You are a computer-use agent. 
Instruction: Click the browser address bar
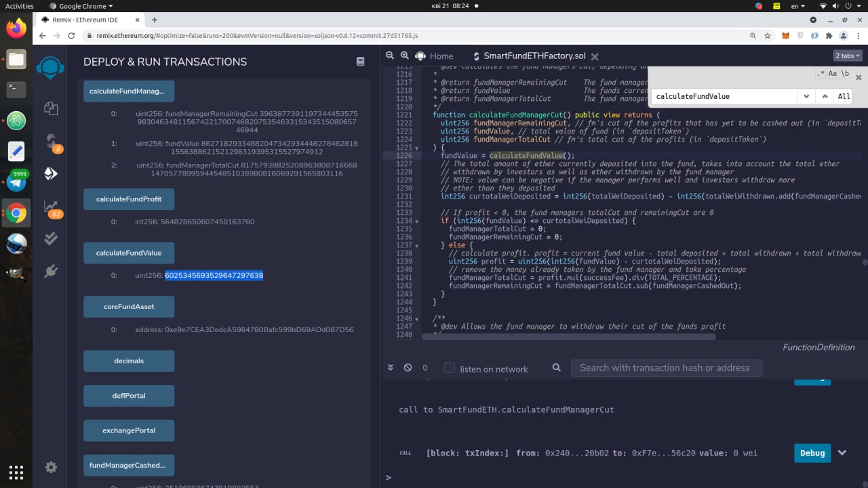click(414, 35)
